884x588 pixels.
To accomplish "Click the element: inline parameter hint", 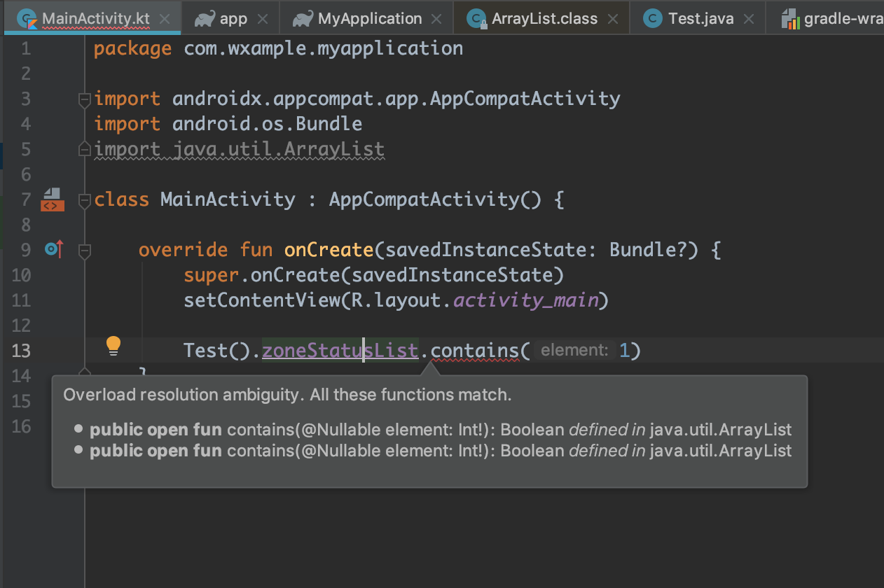I will click(574, 350).
